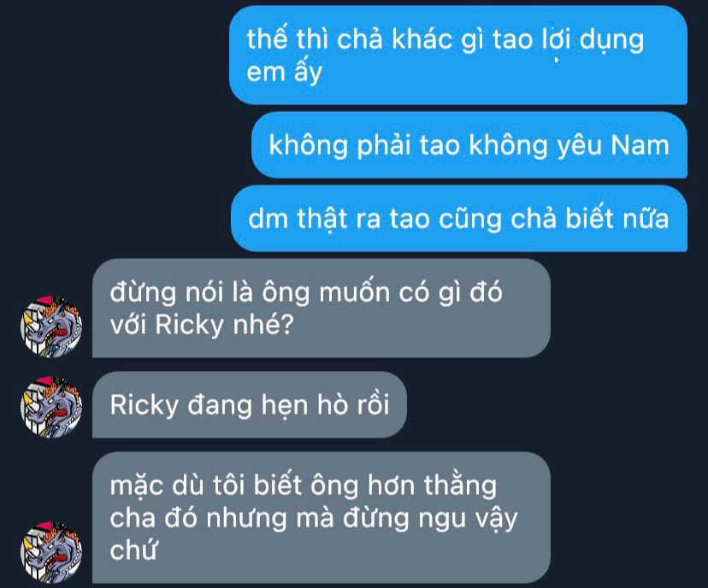Click the word 'chứ' ending the last message

pyautogui.click(x=133, y=550)
